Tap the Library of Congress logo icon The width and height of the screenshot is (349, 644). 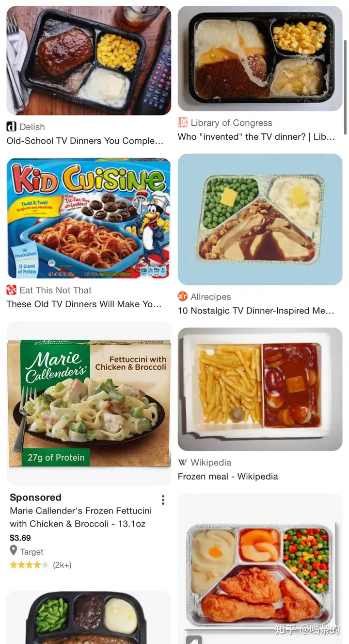(x=183, y=123)
